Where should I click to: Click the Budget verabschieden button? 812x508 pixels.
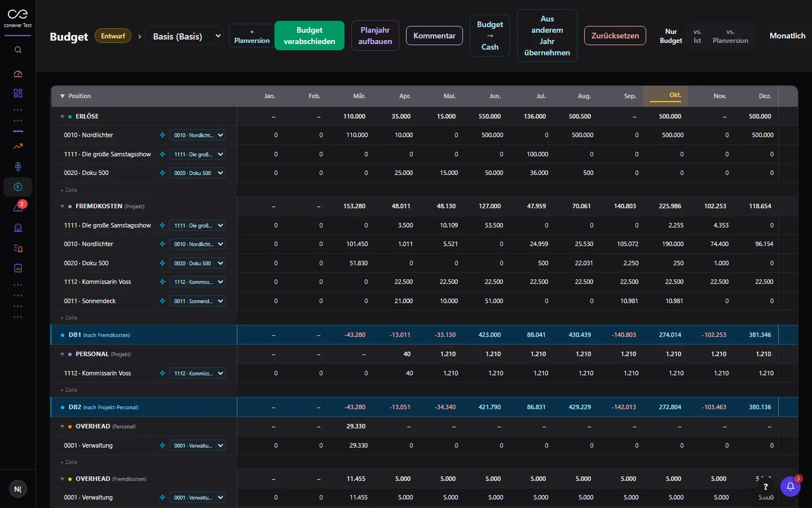310,36
